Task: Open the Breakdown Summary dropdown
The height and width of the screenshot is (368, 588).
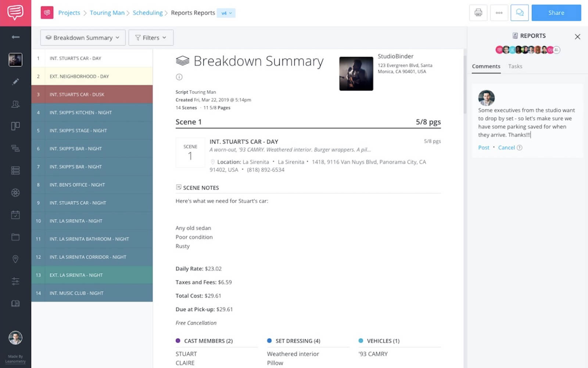Action: [x=82, y=37]
